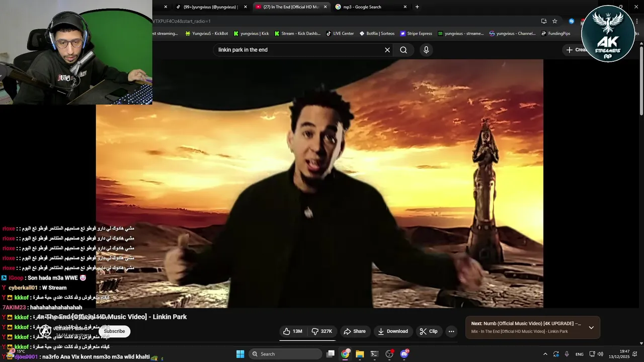
Task: Show hidden system tray icons
Action: (545, 354)
